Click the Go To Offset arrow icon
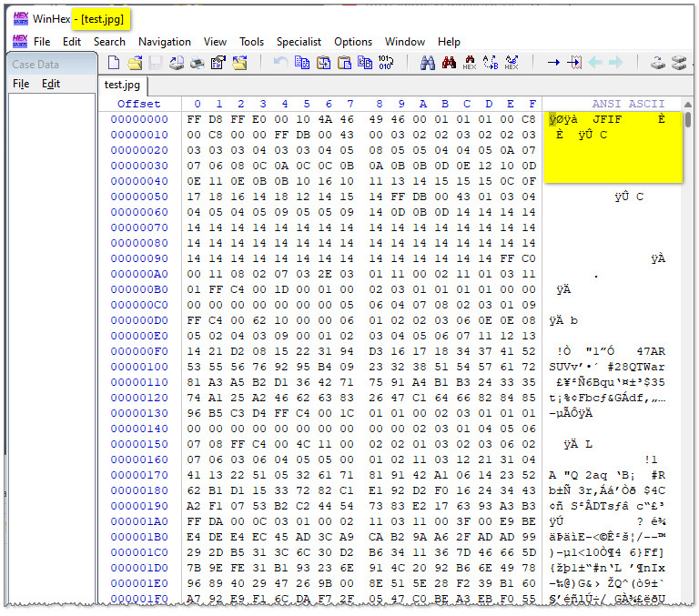The image size is (699, 616). pyautogui.click(x=553, y=63)
